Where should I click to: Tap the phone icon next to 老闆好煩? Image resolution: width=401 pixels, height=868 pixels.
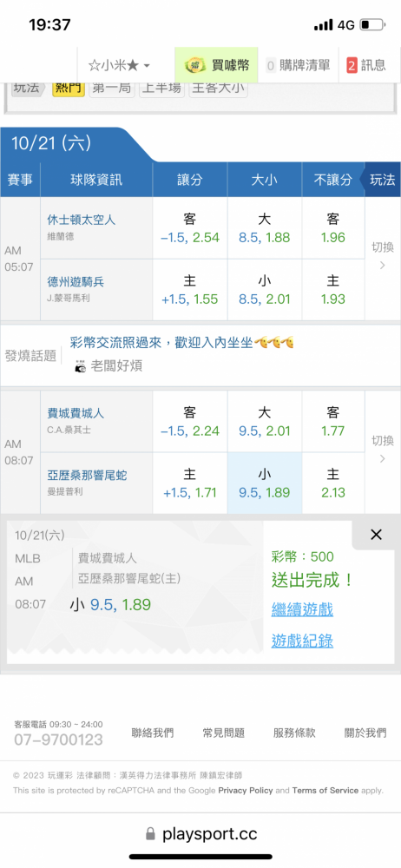pos(81,366)
